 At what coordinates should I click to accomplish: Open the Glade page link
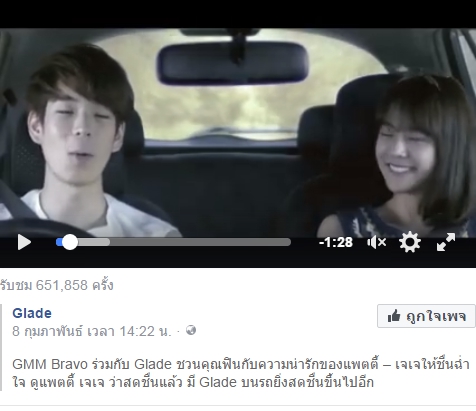[32, 313]
